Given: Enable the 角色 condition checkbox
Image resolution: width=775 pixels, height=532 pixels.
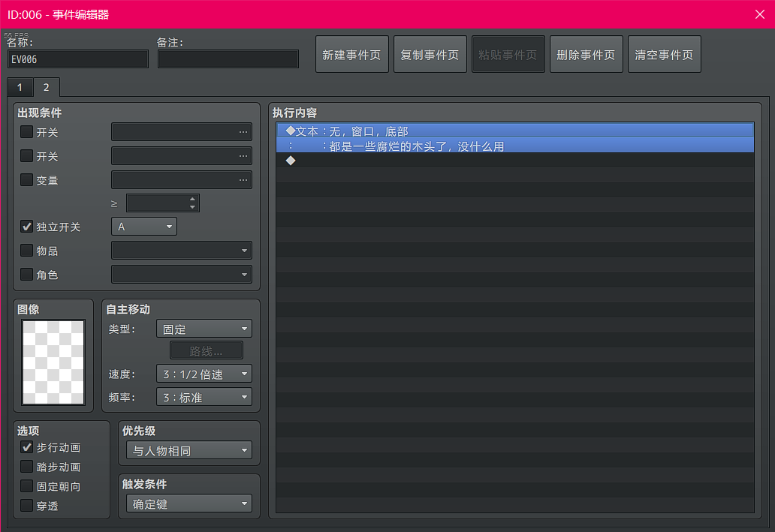Looking at the screenshot, I should (27, 274).
